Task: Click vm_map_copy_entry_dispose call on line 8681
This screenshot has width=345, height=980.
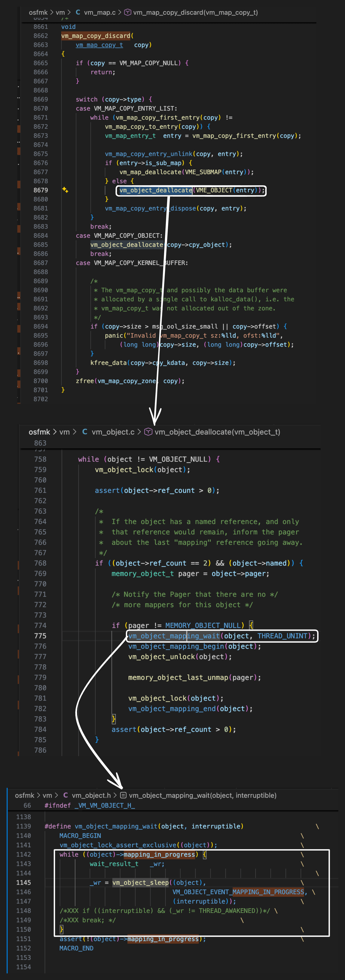Action: (x=151, y=208)
